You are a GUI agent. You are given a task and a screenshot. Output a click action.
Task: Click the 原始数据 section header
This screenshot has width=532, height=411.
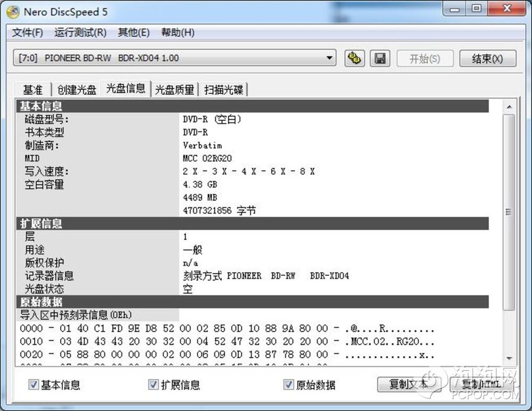click(252, 302)
